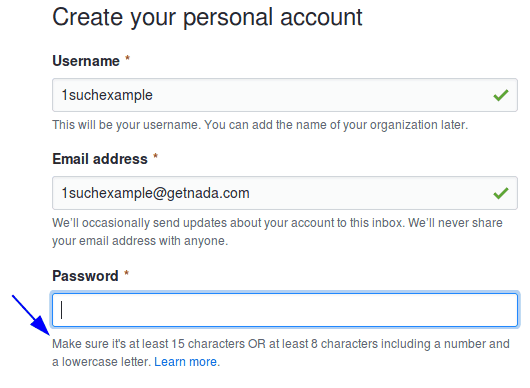Open the Learn more link
This screenshot has height=388, width=530.
[x=186, y=362]
